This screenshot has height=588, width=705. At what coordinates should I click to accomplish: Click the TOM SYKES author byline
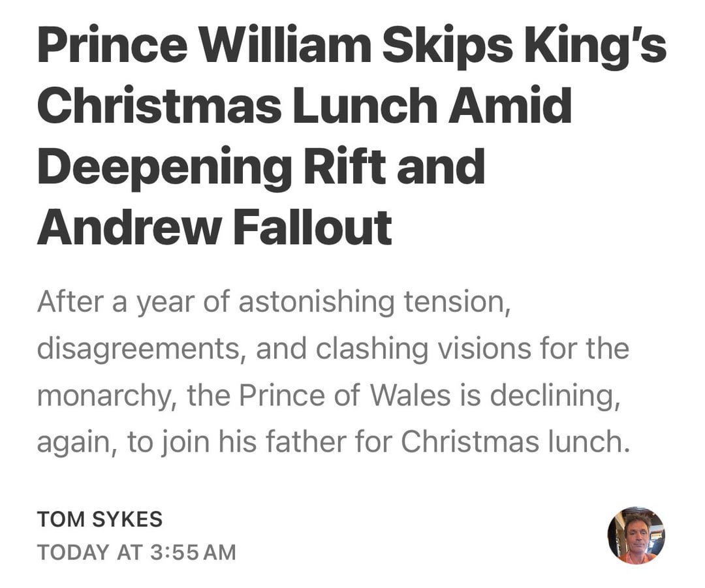[100, 519]
